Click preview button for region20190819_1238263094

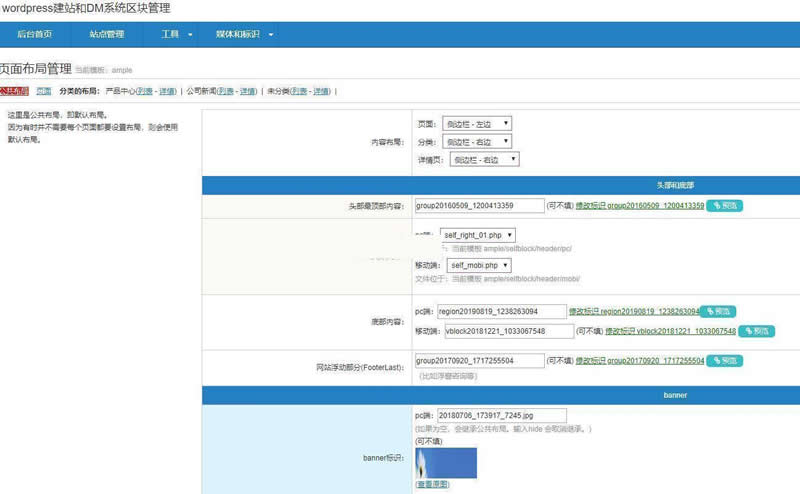click(718, 312)
